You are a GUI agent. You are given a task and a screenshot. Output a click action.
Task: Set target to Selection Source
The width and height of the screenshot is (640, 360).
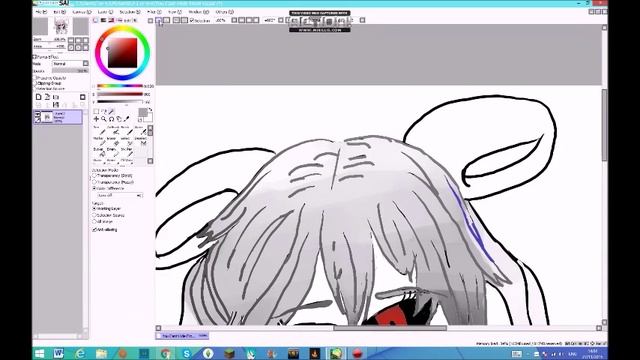tap(95, 215)
